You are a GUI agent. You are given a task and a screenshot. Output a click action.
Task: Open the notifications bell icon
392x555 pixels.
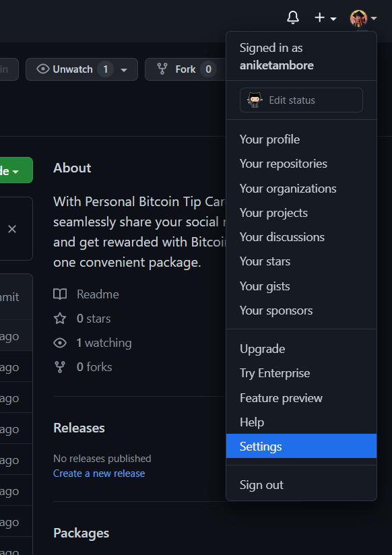click(293, 18)
